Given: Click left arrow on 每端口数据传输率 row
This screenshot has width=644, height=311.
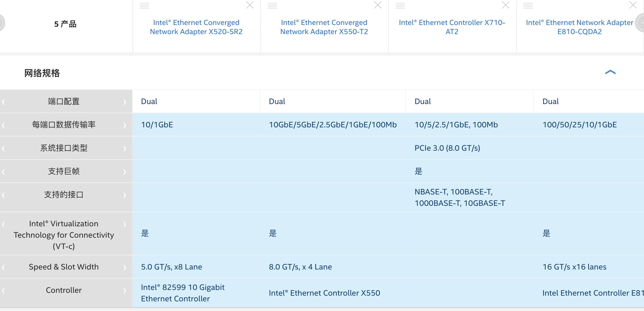Looking at the screenshot, I should point(3,125).
